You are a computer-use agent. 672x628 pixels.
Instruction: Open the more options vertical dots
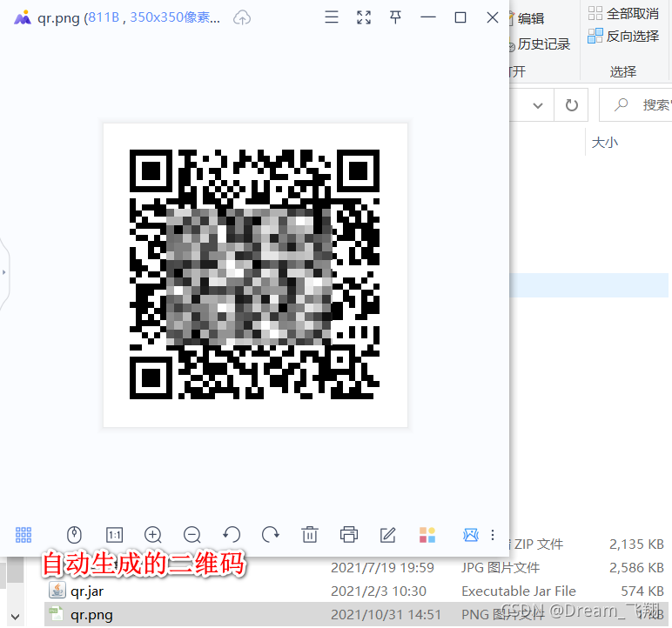[x=493, y=535]
